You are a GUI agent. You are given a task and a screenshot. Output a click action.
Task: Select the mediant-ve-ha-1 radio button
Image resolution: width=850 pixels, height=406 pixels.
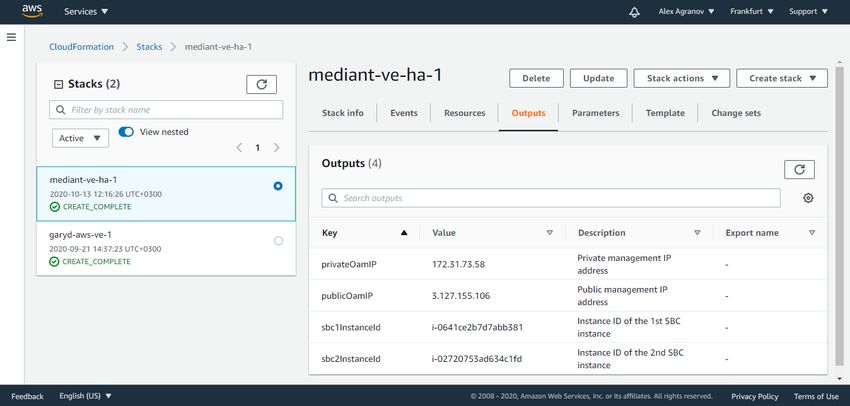(278, 186)
